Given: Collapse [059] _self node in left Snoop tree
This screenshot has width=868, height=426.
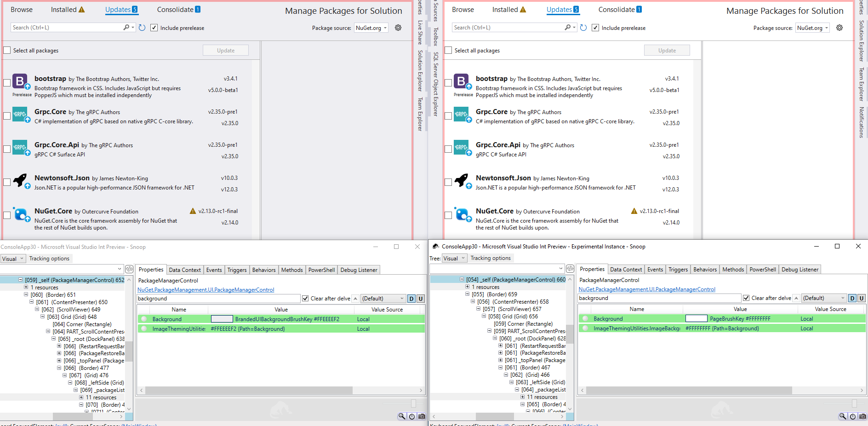Looking at the screenshot, I should [21, 280].
